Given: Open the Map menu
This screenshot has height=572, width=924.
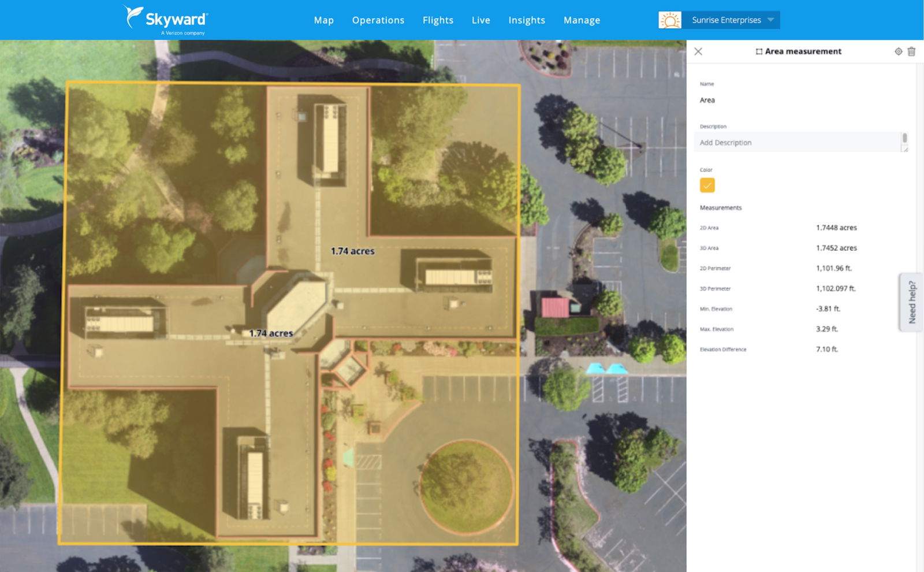Looking at the screenshot, I should point(323,20).
